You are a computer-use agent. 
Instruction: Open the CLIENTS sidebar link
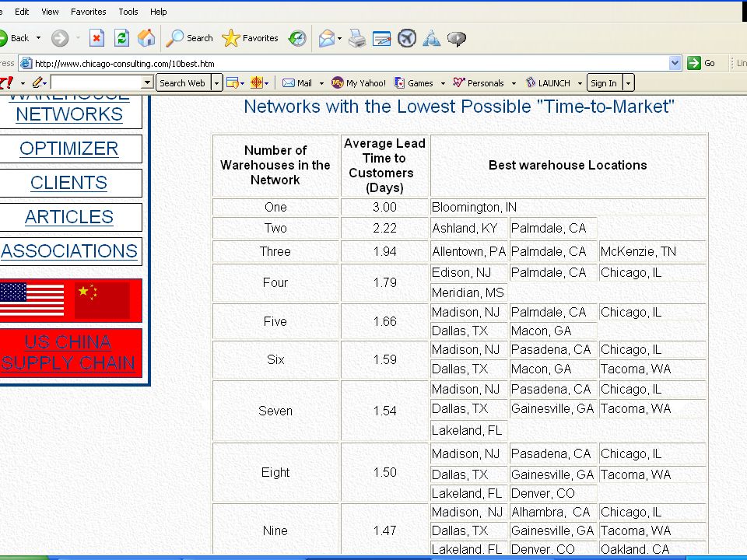[x=69, y=183]
